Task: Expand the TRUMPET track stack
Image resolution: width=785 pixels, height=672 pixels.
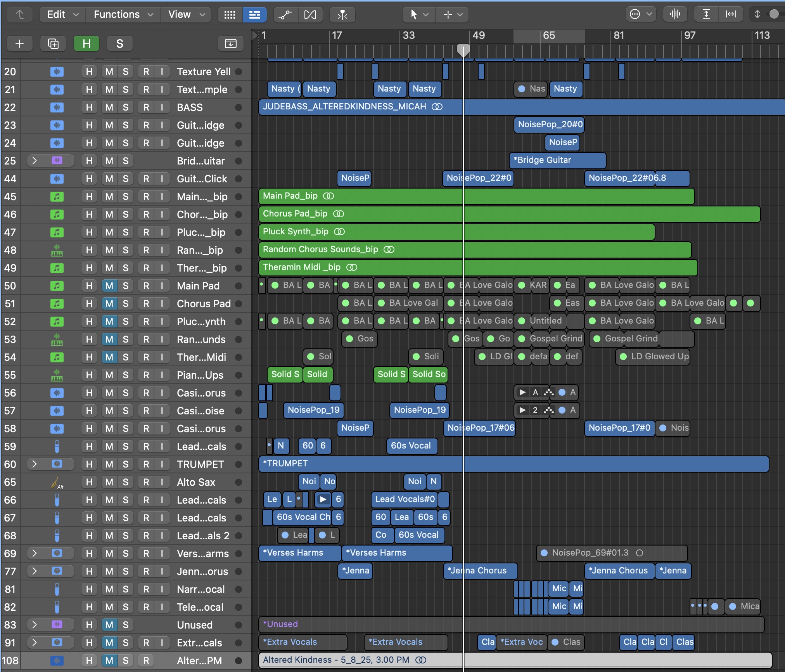Action: 34,464
